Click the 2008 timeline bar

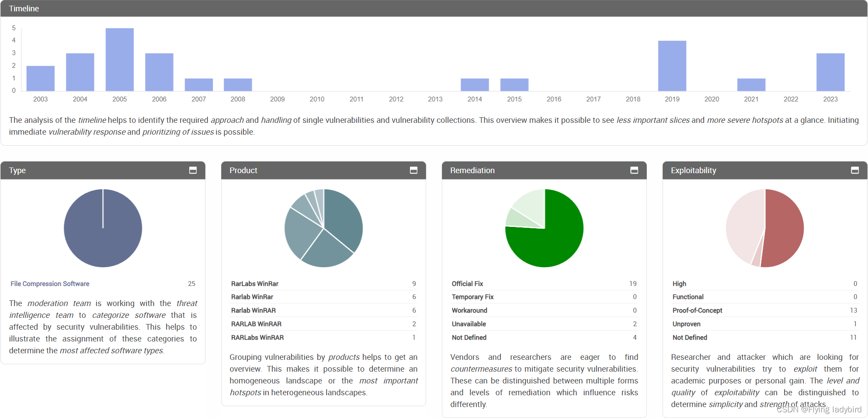tap(238, 85)
